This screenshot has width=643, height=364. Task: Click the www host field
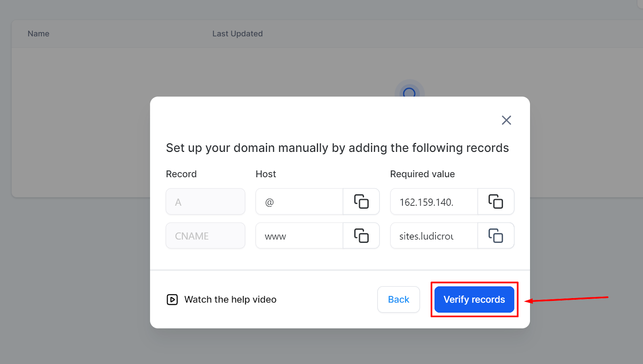299,235
